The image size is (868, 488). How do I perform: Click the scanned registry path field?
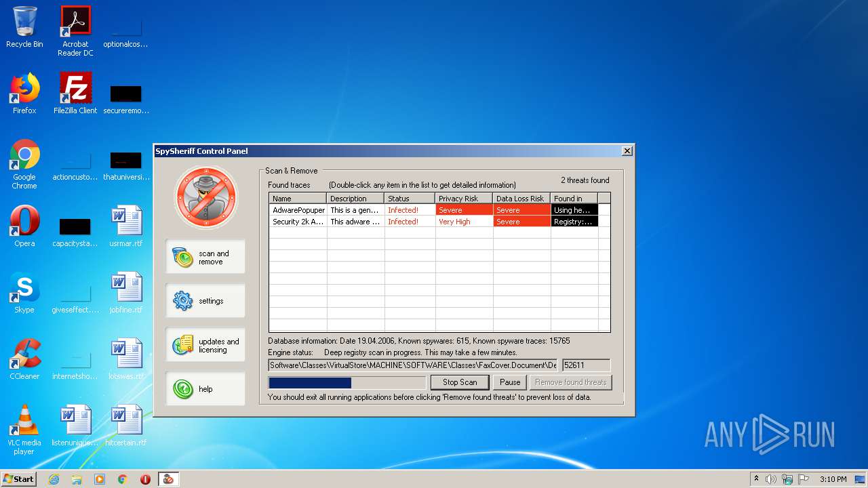[x=413, y=365]
